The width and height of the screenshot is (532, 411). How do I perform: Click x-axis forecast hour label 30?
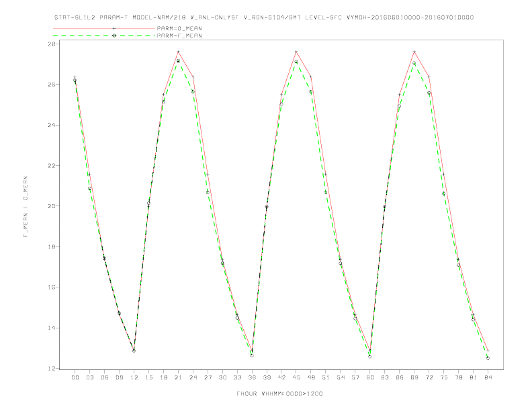pos(222,377)
